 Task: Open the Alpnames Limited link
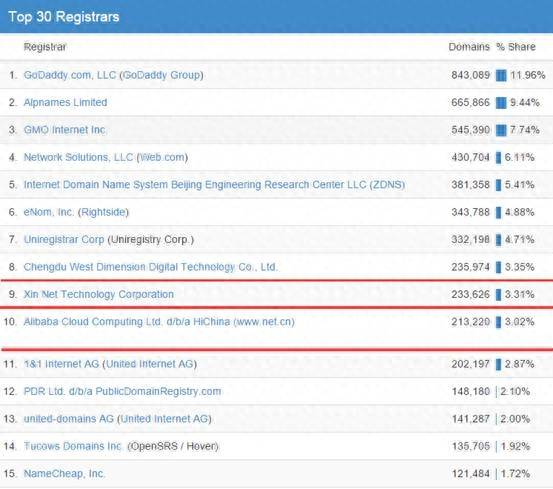tap(65, 103)
